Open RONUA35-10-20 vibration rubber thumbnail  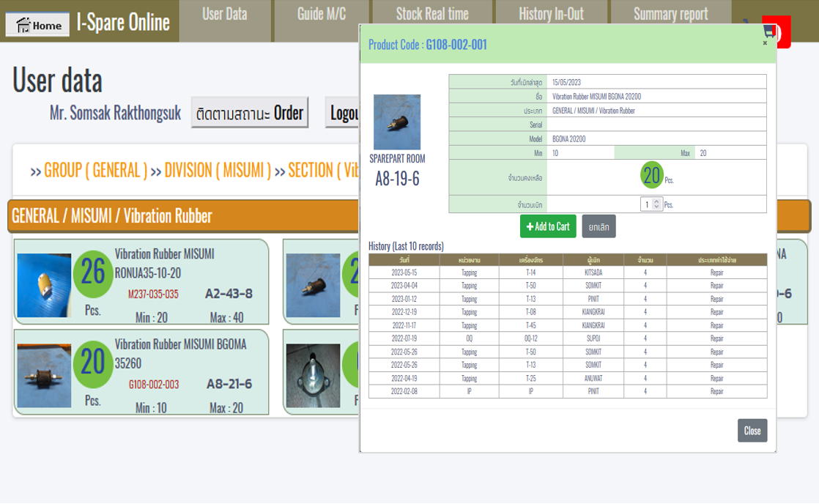pyautogui.click(x=44, y=286)
